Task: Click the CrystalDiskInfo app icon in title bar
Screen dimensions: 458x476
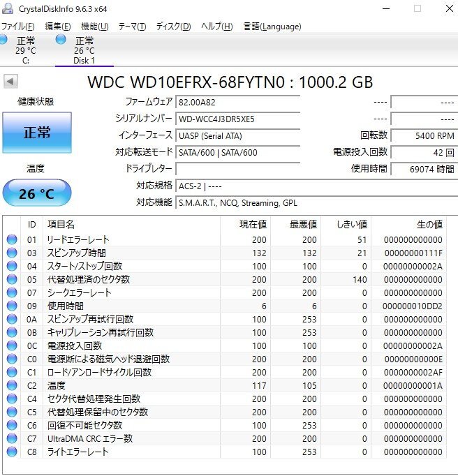Action: pyautogui.click(x=8, y=9)
